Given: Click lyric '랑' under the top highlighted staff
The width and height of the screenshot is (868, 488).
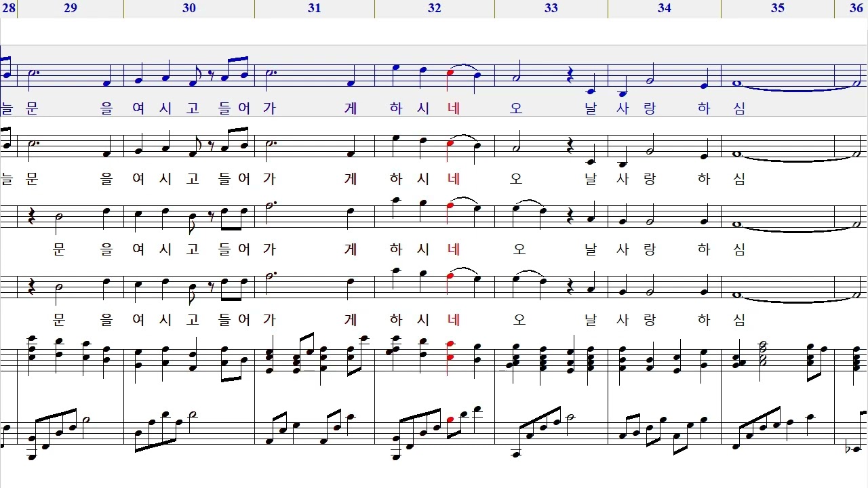Looking at the screenshot, I should tap(649, 108).
